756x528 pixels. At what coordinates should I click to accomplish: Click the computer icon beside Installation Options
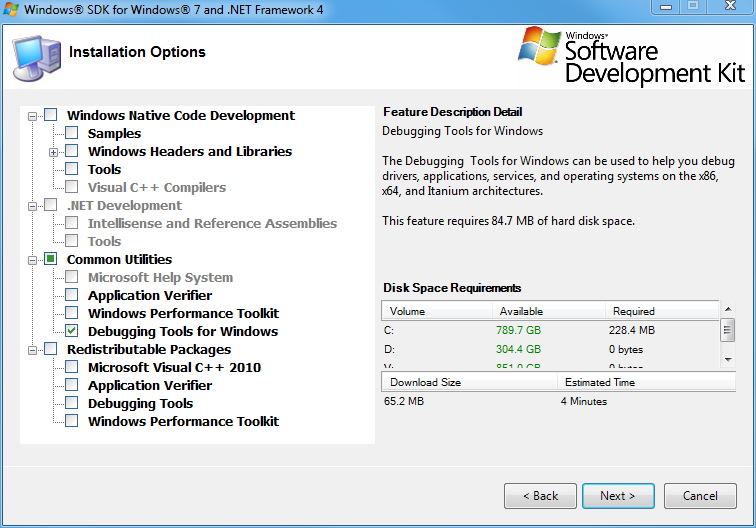[36, 58]
